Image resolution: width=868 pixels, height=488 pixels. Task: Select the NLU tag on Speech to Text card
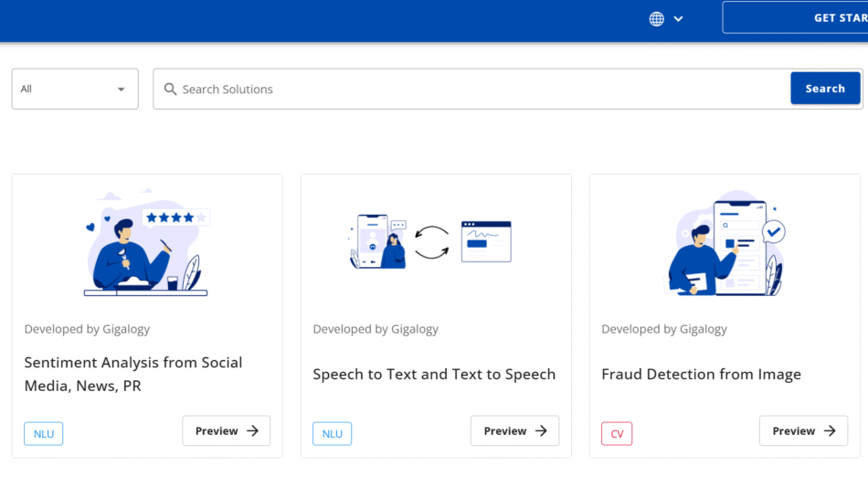(x=333, y=433)
